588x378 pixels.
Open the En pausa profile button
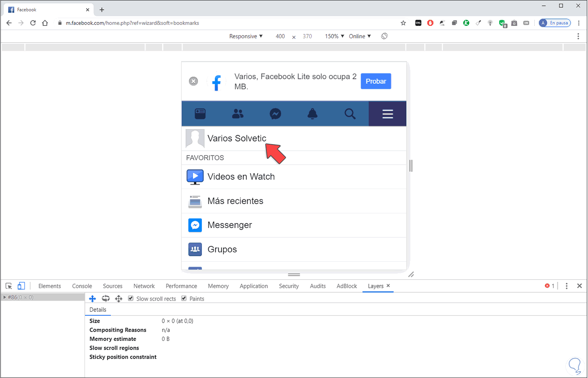(555, 23)
